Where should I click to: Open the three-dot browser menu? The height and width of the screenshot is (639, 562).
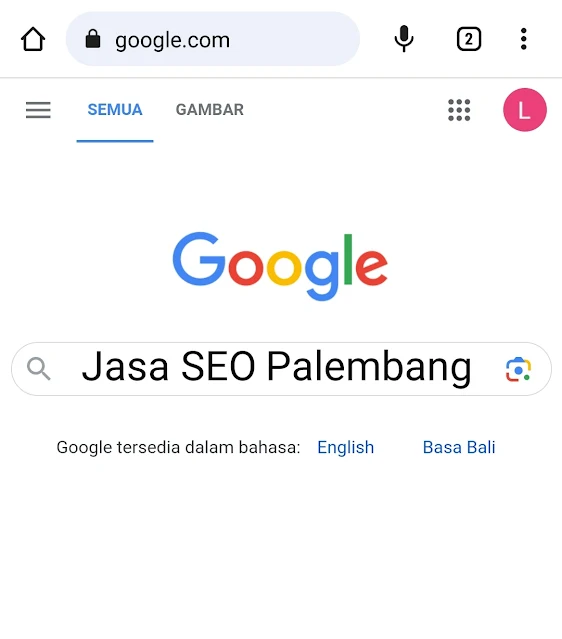(524, 39)
